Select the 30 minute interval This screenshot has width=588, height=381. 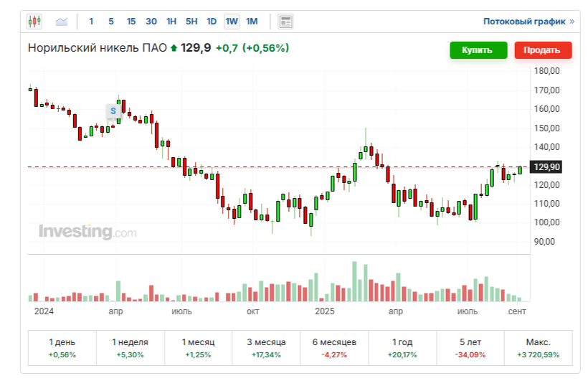click(x=151, y=22)
